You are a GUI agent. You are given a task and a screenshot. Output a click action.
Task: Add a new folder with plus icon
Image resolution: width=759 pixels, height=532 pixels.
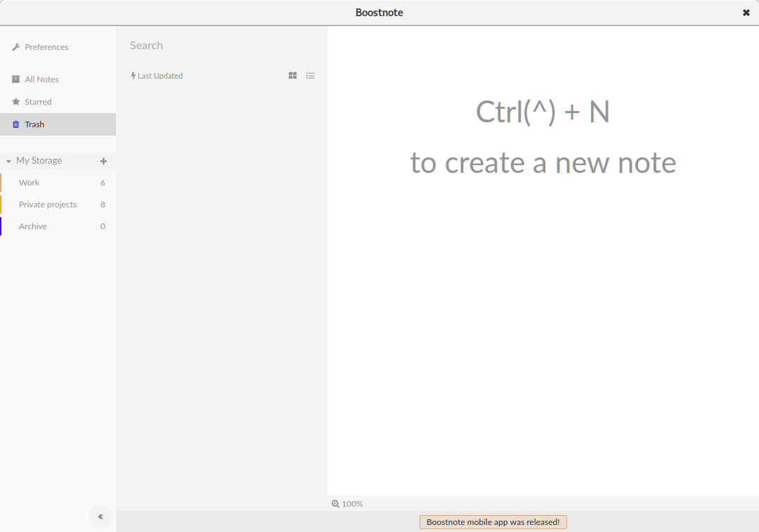pos(103,161)
